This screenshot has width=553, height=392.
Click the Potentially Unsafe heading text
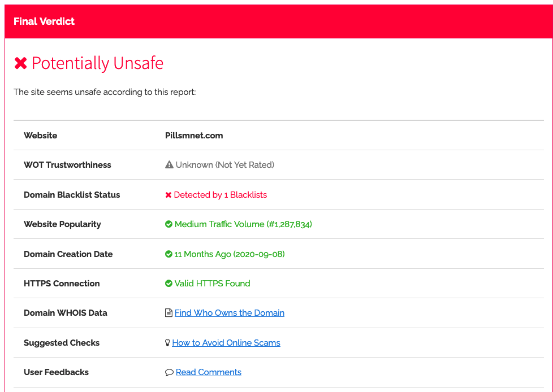point(97,63)
